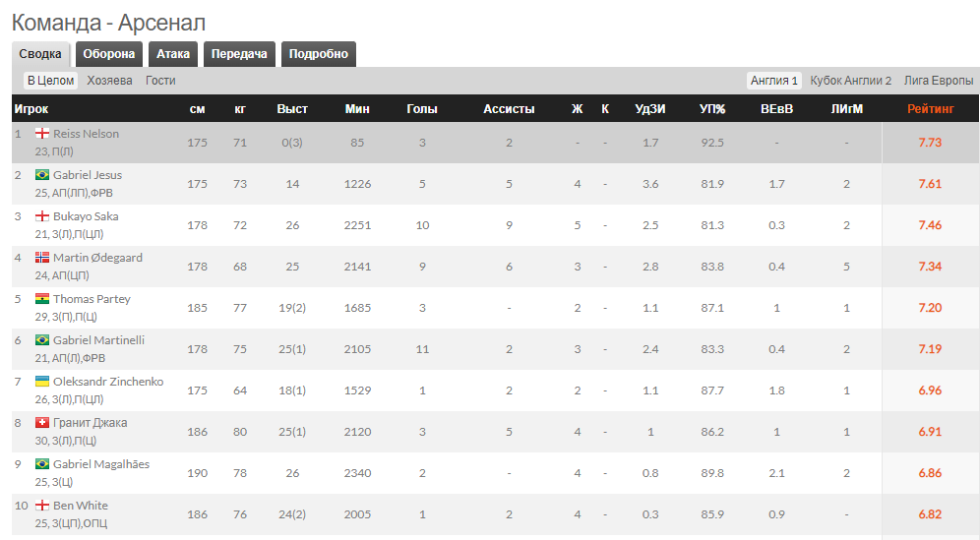Image resolution: width=980 pixels, height=540 pixels.
Task: Select the Передача tab
Action: (x=239, y=54)
